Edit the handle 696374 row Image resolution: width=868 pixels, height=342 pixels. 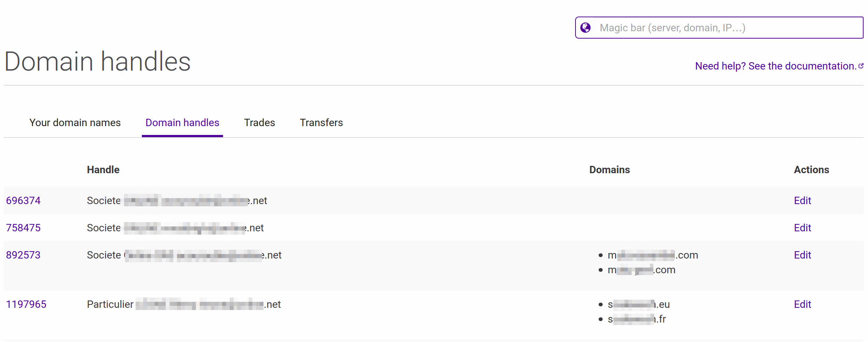pyautogui.click(x=802, y=200)
